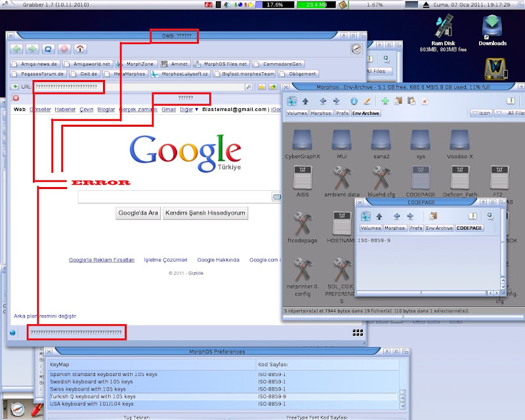This screenshot has width=525, height=420.
Task: Click the info icon in Env-Archive toolbar
Action: pyautogui.click(x=354, y=101)
